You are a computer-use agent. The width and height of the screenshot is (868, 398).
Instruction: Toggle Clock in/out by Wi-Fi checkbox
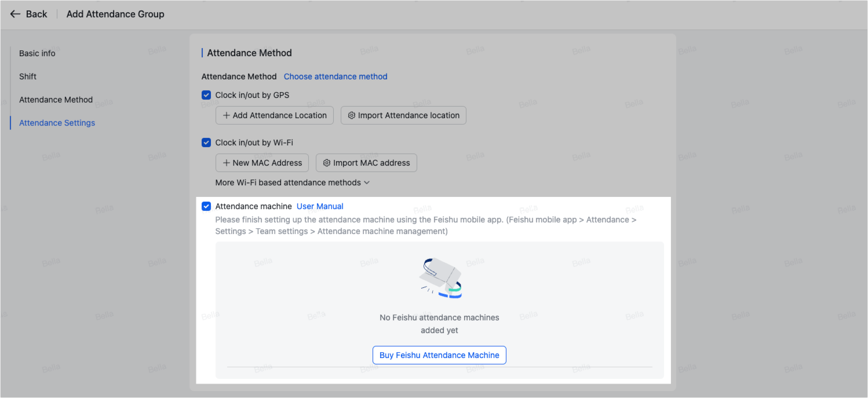(x=206, y=143)
